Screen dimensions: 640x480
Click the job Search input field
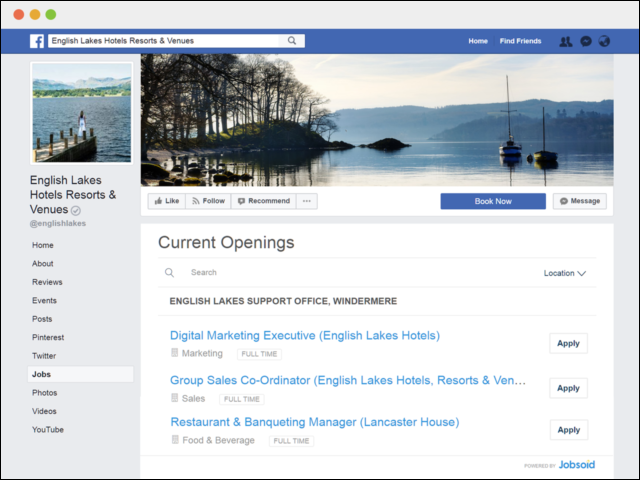(300, 272)
